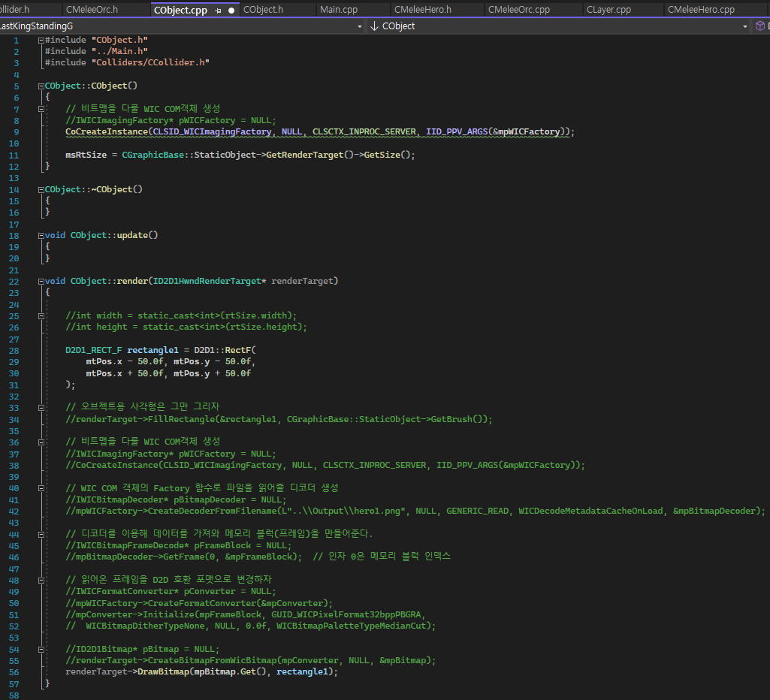Switch to the CMeleeHero.cpp tab
The width and height of the screenshot is (770, 700).
pyautogui.click(x=701, y=9)
